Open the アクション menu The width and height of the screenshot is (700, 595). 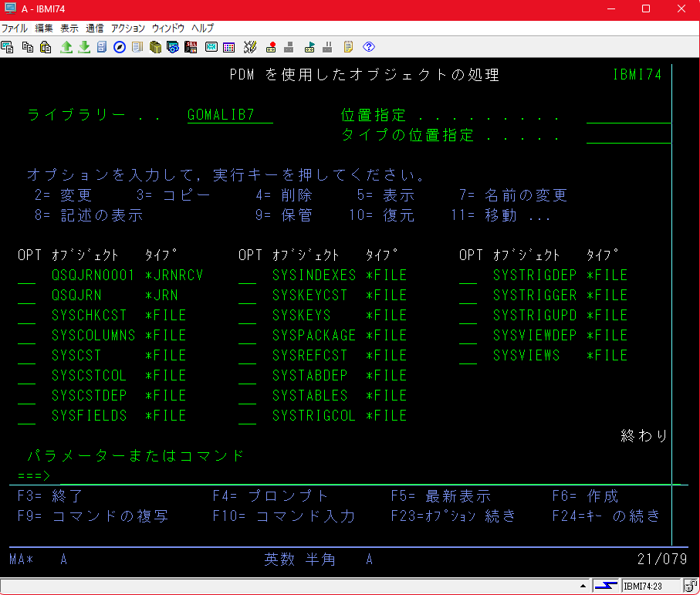(x=127, y=28)
